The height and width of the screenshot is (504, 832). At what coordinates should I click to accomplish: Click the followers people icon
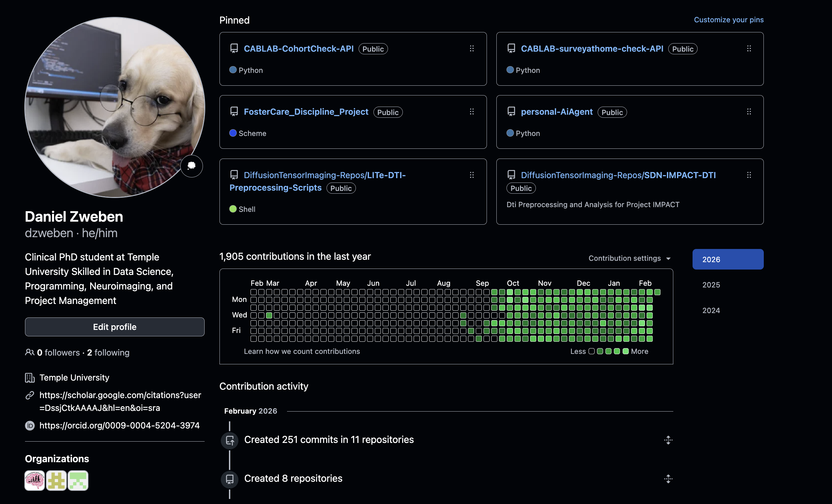[x=30, y=352]
